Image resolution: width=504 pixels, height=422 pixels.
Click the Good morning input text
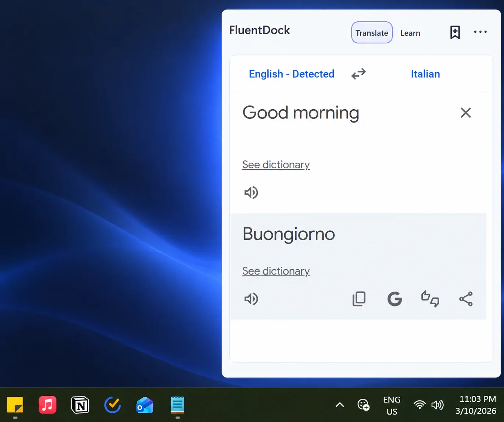pyautogui.click(x=301, y=113)
